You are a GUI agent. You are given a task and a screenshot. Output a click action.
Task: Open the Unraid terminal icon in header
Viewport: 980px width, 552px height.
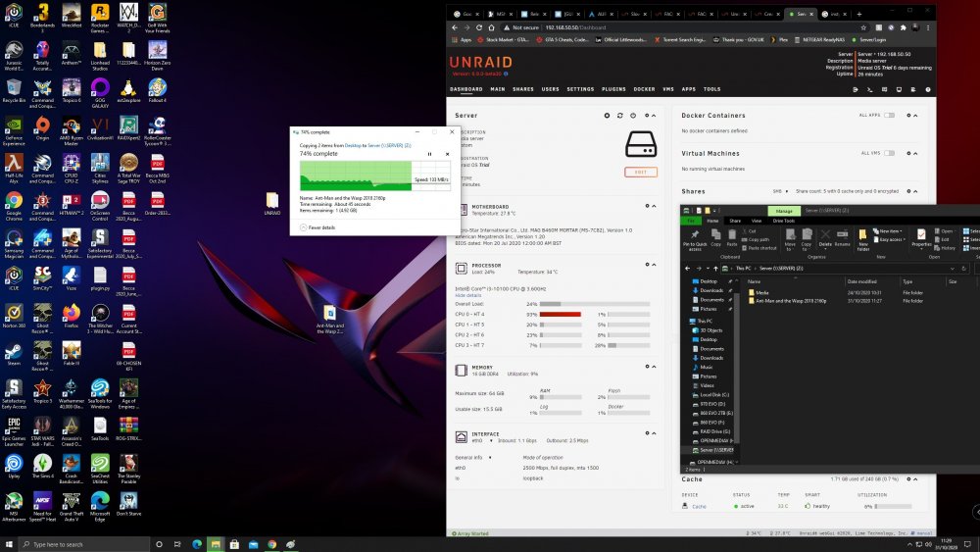coord(869,89)
